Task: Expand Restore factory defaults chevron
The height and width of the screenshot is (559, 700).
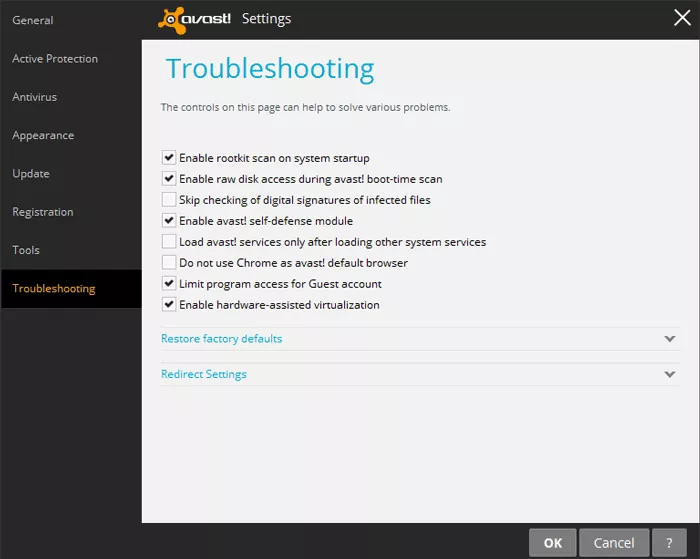Action: tap(670, 339)
